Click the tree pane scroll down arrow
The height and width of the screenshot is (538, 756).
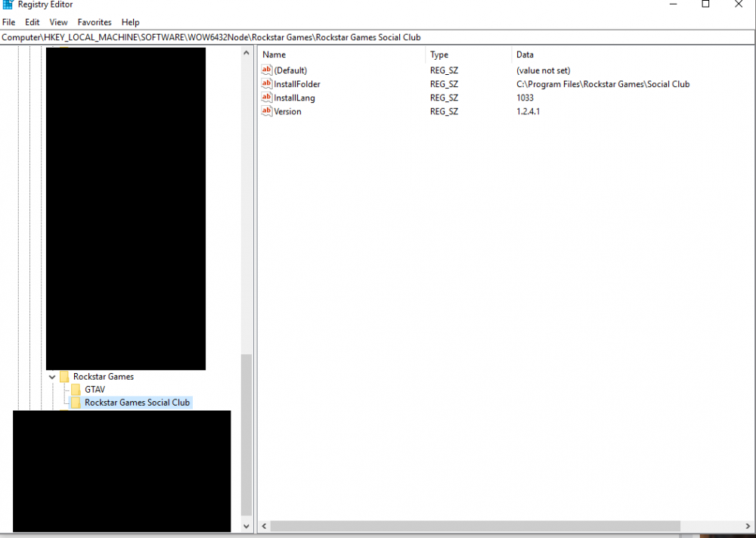(x=246, y=527)
